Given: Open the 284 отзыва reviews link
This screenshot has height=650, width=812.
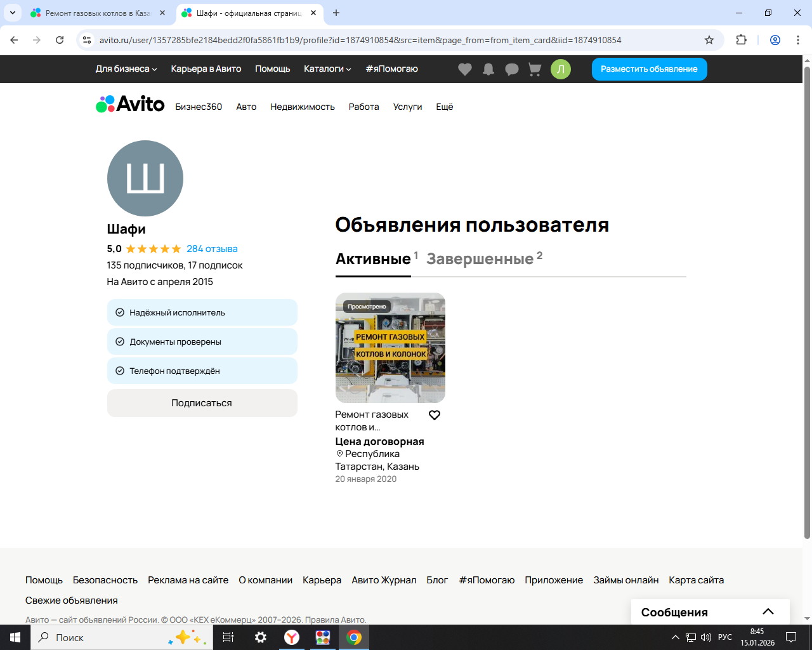Looking at the screenshot, I should (212, 249).
